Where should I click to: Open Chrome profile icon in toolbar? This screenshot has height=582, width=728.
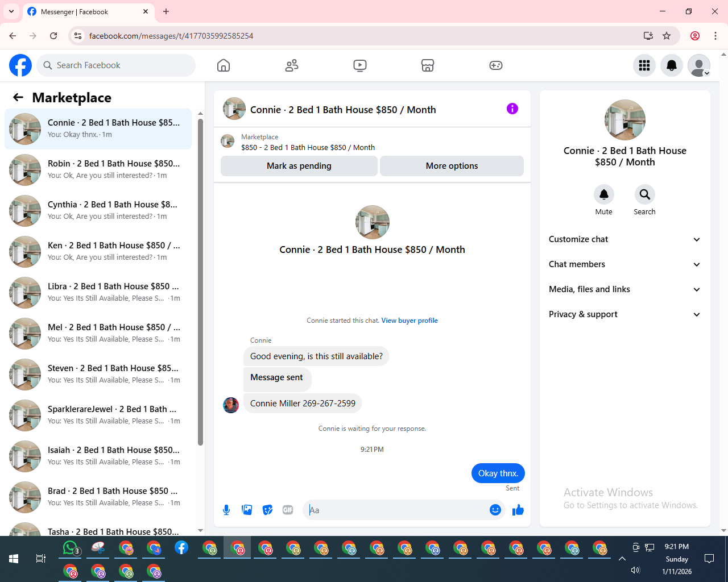click(695, 36)
